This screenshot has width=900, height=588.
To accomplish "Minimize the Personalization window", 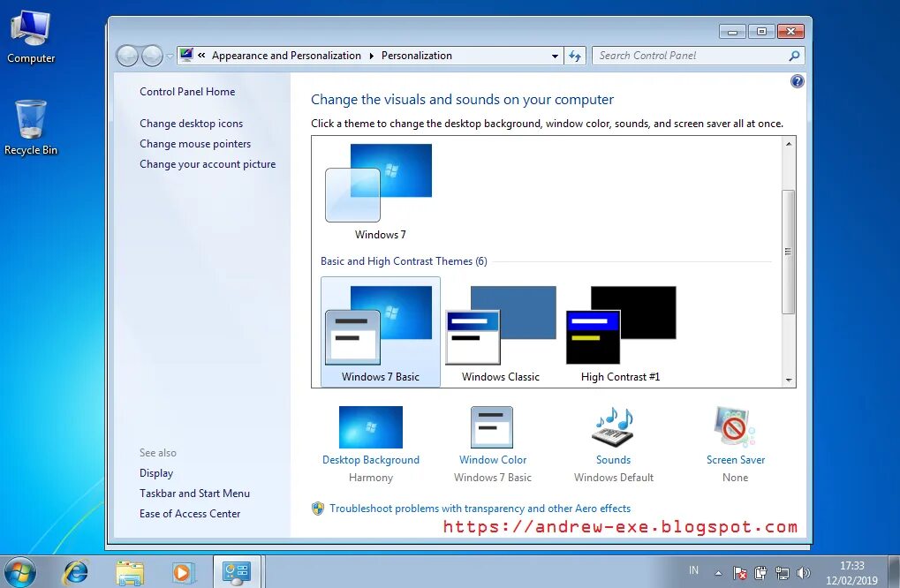I will [732, 32].
